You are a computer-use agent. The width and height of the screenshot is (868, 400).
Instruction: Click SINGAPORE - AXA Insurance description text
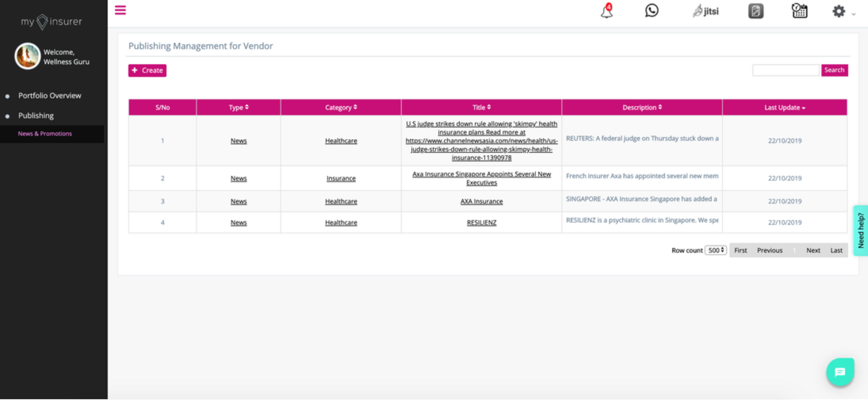click(641, 199)
